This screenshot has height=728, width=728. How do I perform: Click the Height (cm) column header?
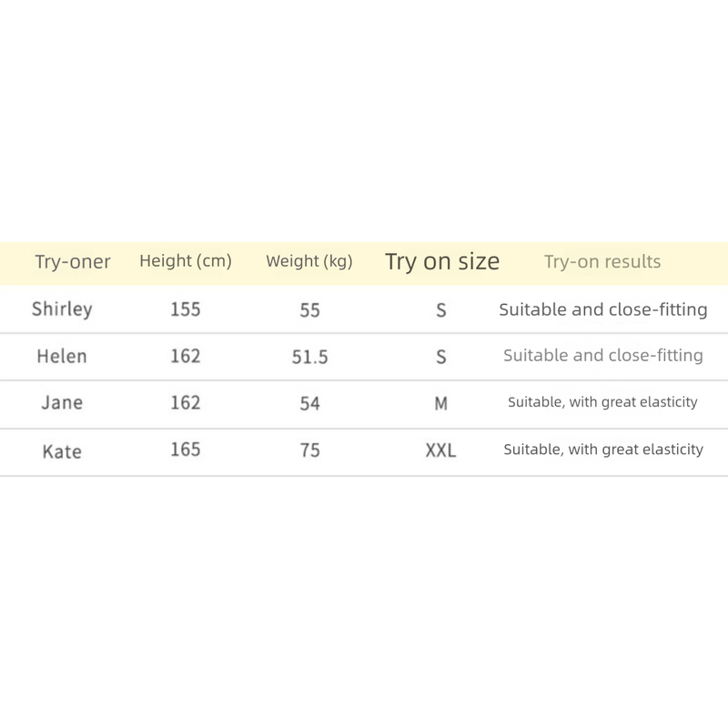186,261
